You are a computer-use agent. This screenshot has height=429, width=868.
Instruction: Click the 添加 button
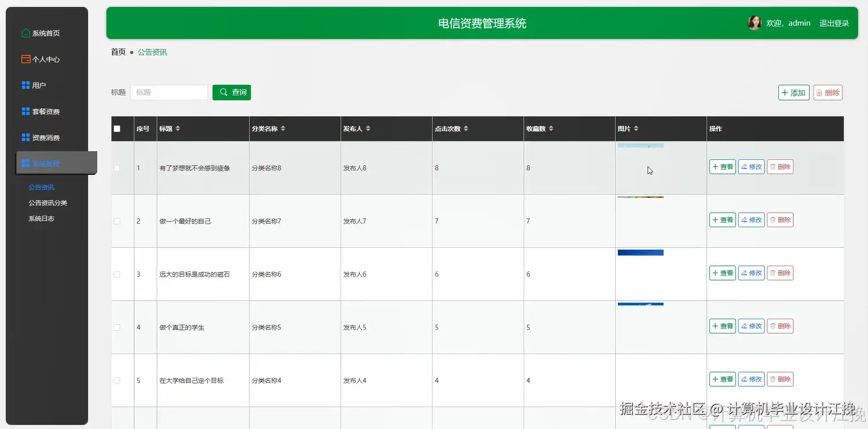[794, 93]
